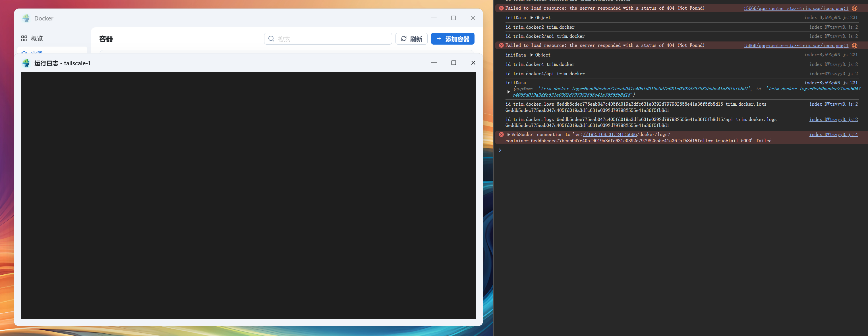868x336 pixels.
Task: Open the ws://192.168.31.241:5666 link
Action: tap(610, 134)
